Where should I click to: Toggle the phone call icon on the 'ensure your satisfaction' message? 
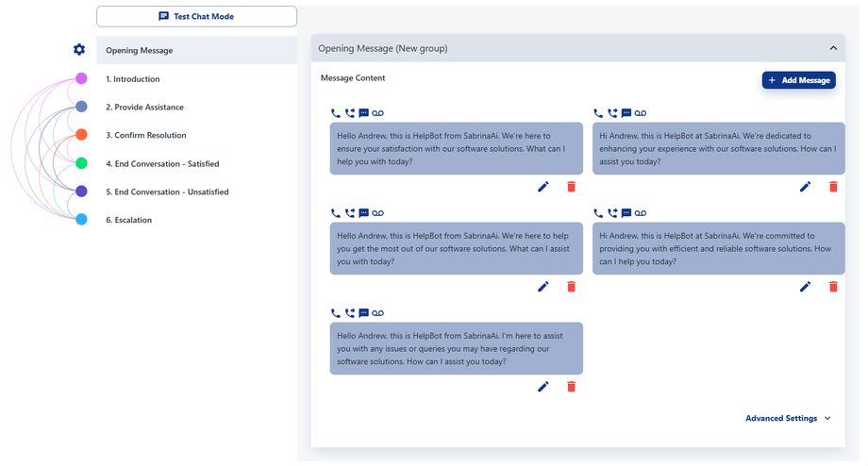tap(336, 113)
